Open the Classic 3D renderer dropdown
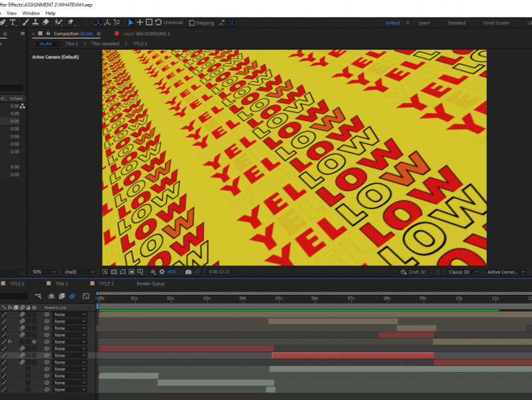 tap(464, 272)
